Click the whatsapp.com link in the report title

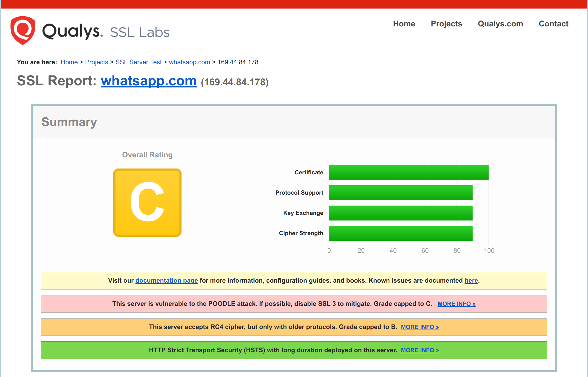point(148,81)
